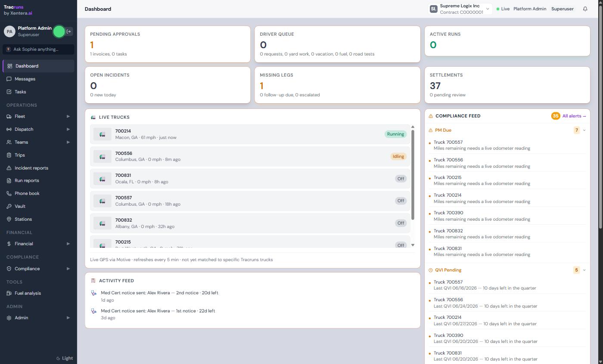Open the Settlements card
The image size is (603, 364).
(x=507, y=85)
